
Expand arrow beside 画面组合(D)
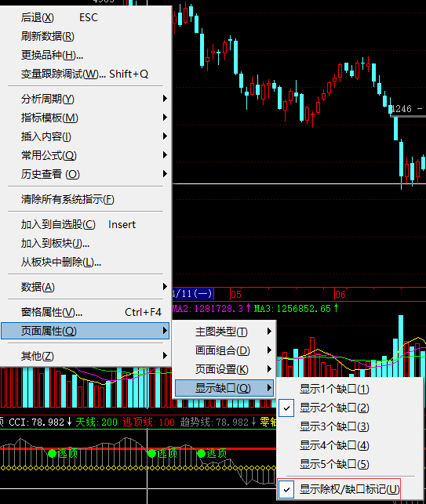coord(269,350)
